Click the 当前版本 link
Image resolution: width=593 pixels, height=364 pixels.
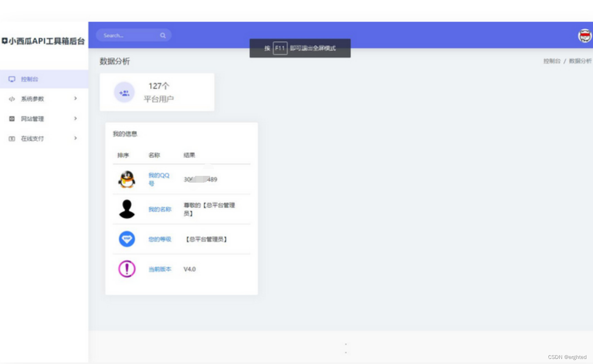(x=160, y=269)
